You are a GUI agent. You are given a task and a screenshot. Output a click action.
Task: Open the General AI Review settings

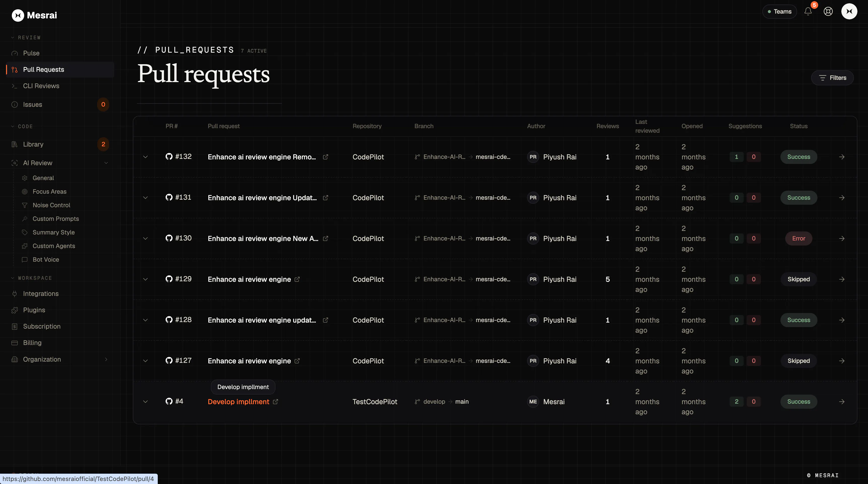[43, 178]
